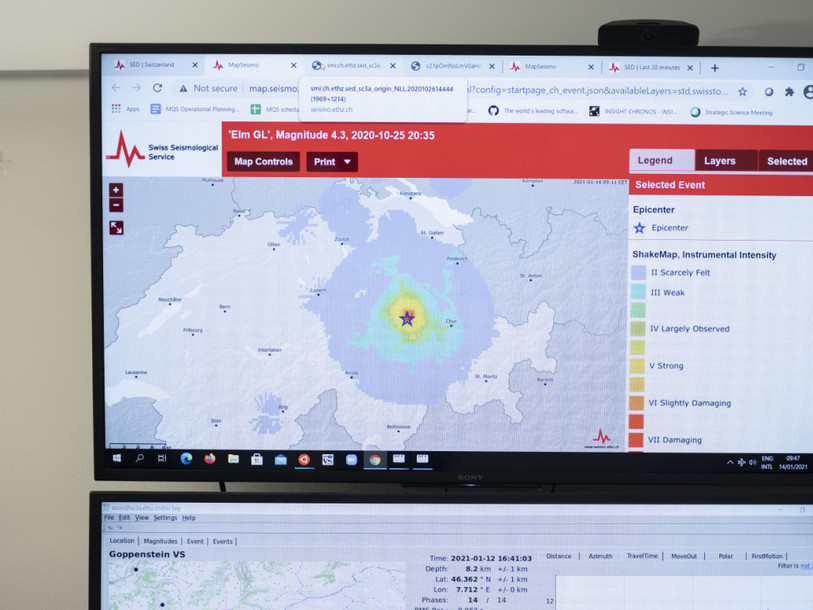
Task: Expand the map to fullscreen
Action: click(x=116, y=227)
